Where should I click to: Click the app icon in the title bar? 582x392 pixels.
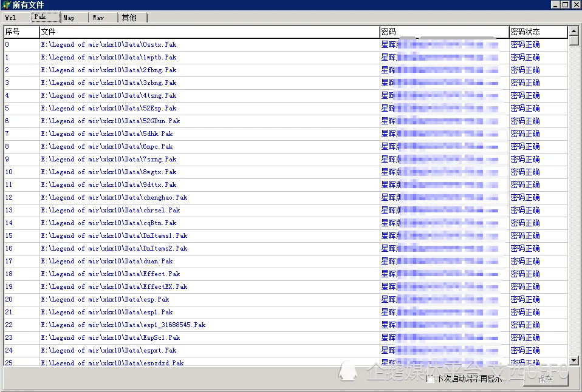coord(6,5)
